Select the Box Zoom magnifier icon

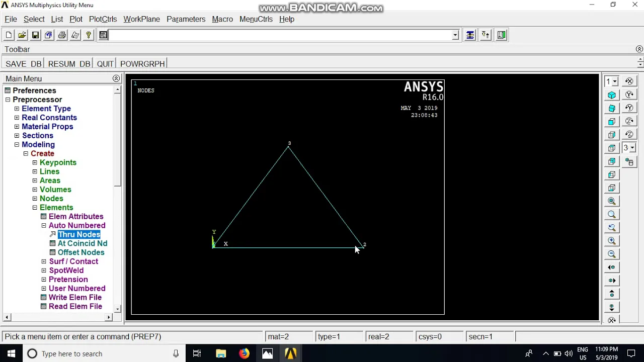(x=612, y=215)
